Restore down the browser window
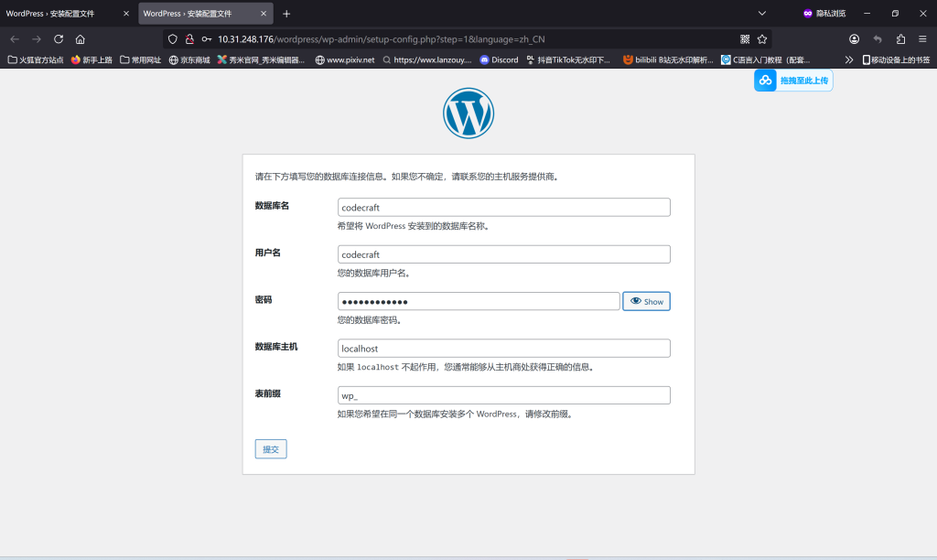Viewport: 937px width, 560px height. pyautogui.click(x=895, y=13)
